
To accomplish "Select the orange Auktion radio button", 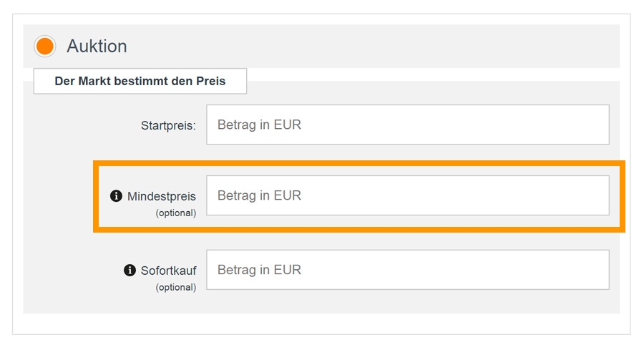I will tap(44, 47).
